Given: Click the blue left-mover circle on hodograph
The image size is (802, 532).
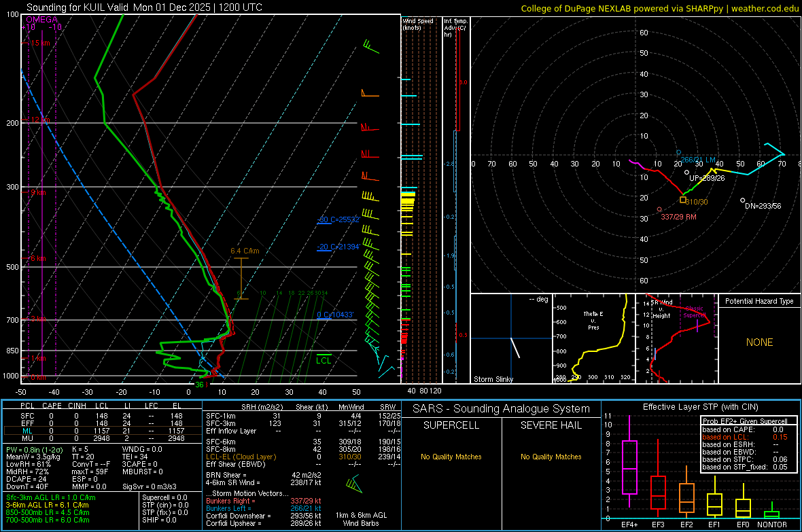Looking at the screenshot, I should click(679, 152).
